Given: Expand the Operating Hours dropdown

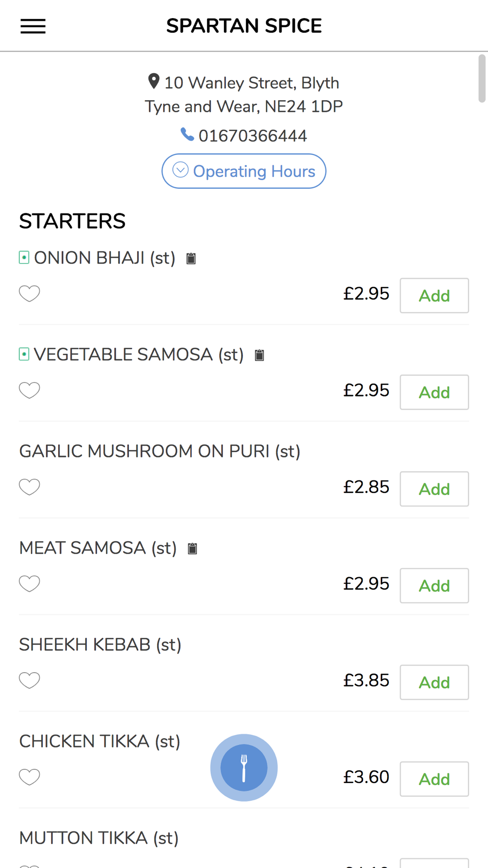Looking at the screenshot, I should point(244,171).
